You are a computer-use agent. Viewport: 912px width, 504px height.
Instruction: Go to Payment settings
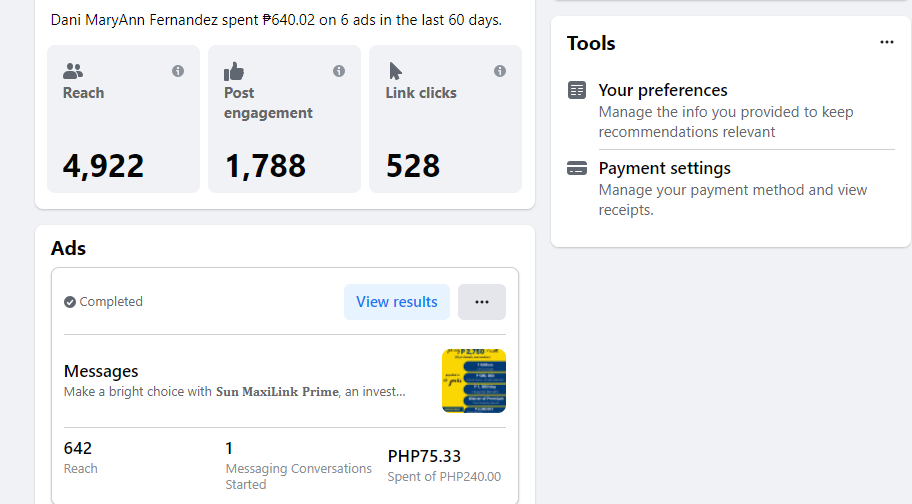664,168
